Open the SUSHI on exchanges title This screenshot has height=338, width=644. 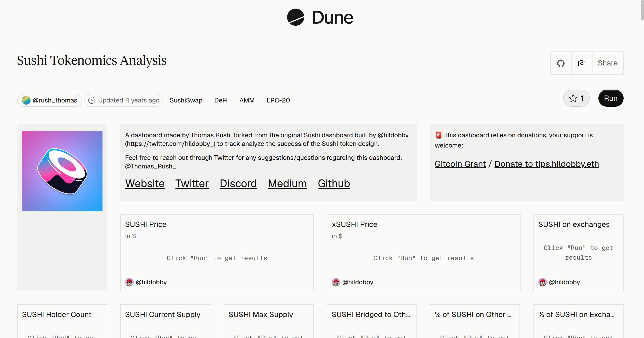(574, 224)
